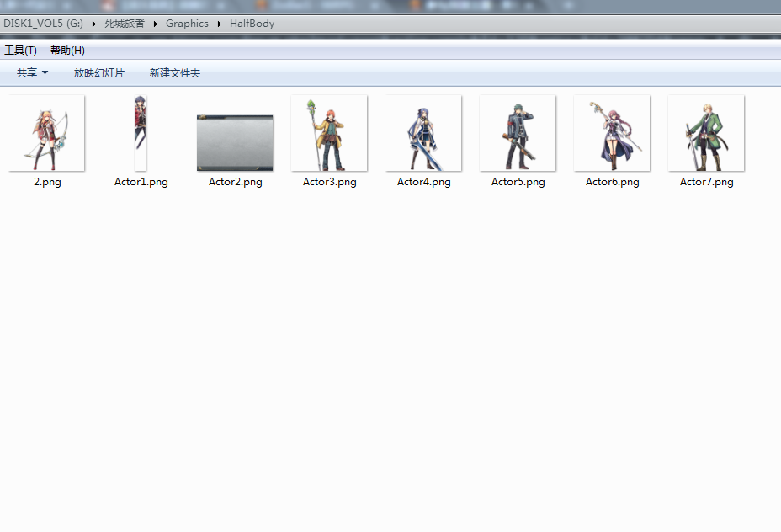Click the file name Actor7.png
The image size is (781, 532).
click(x=706, y=183)
